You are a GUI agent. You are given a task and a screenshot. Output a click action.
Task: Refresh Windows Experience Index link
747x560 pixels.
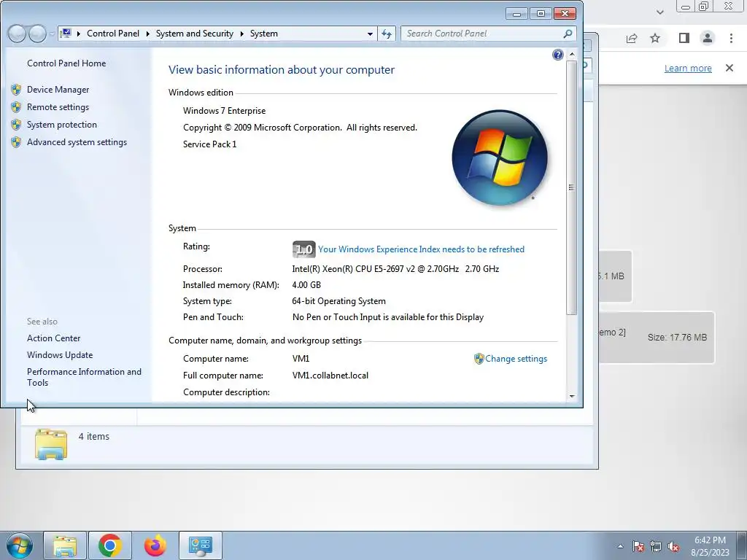click(x=421, y=249)
